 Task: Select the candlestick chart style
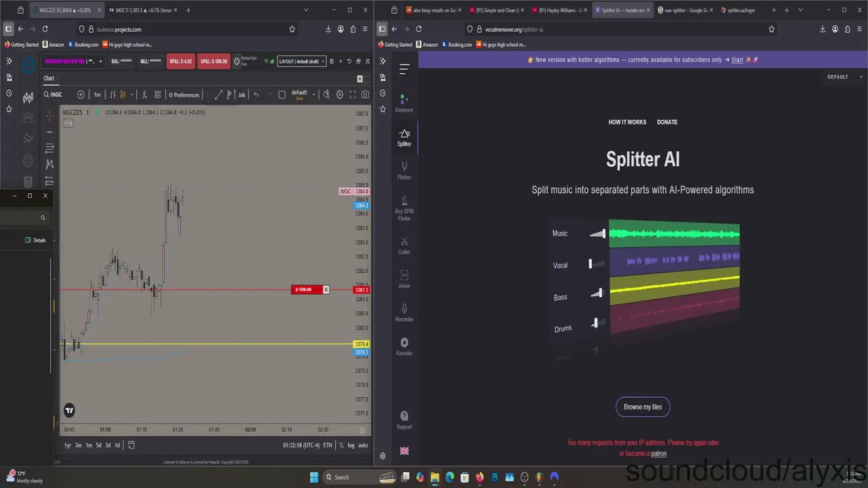[123, 95]
